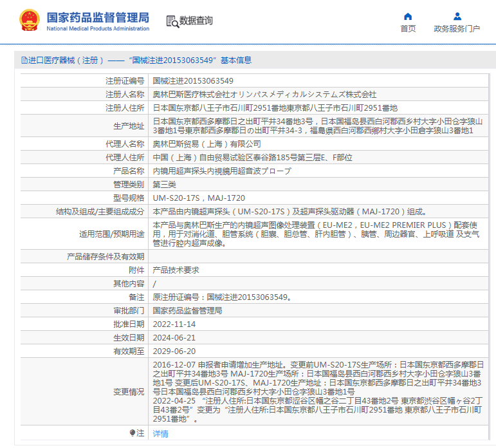Open the 数据查询 search icon
Image resolution: width=496 pixels, height=448 pixels.
[x=172, y=21]
